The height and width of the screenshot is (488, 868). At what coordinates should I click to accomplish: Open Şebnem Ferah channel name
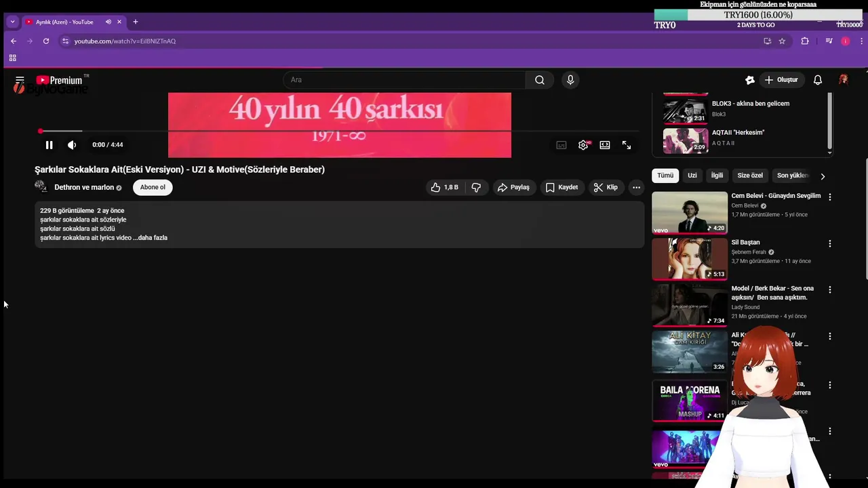pos(749,252)
